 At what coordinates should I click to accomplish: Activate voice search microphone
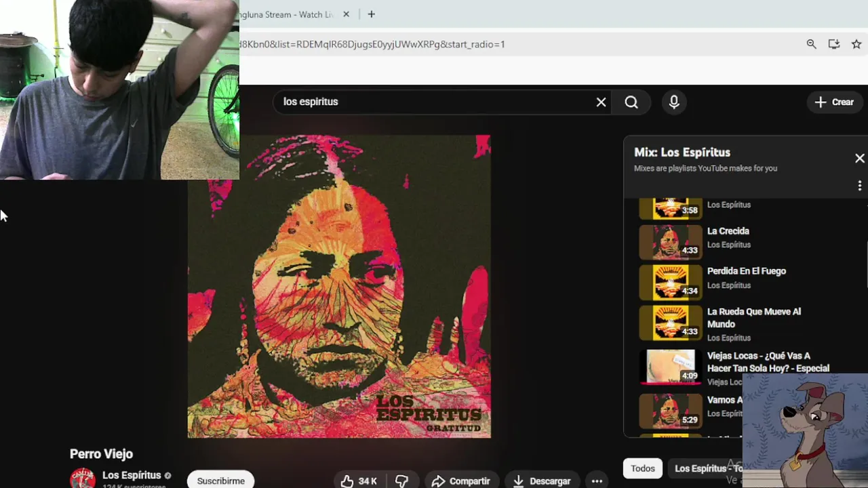tap(674, 102)
